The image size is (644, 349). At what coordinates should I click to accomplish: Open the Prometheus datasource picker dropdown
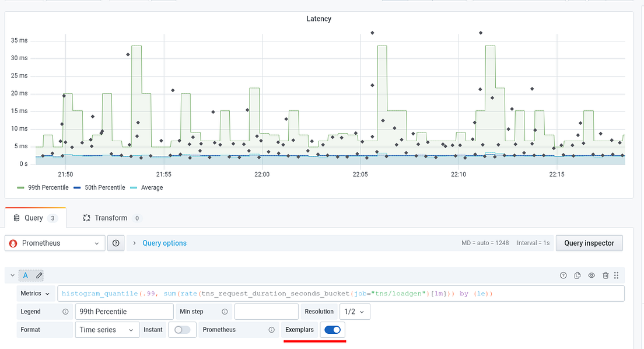[54, 243]
